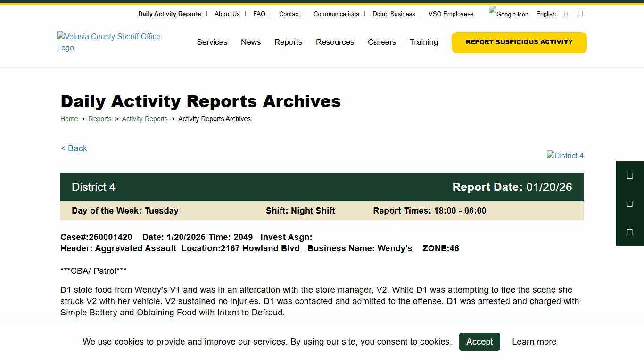The height and width of the screenshot is (362, 644).
Task: Click the middle icon in the right sidebar
Action: coord(630,204)
